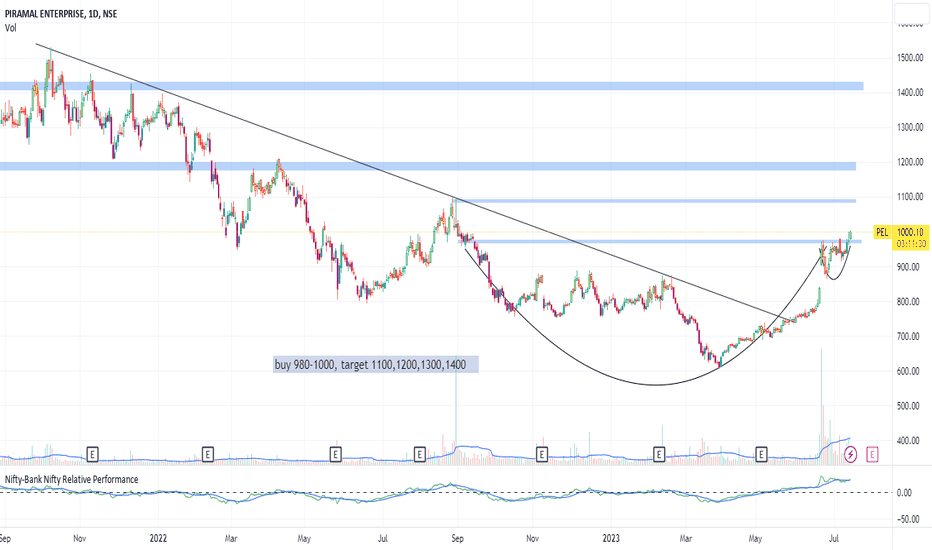Click the 700.00 price axis label
Screen dimensions: 932x550
pyautogui.click(x=910, y=337)
